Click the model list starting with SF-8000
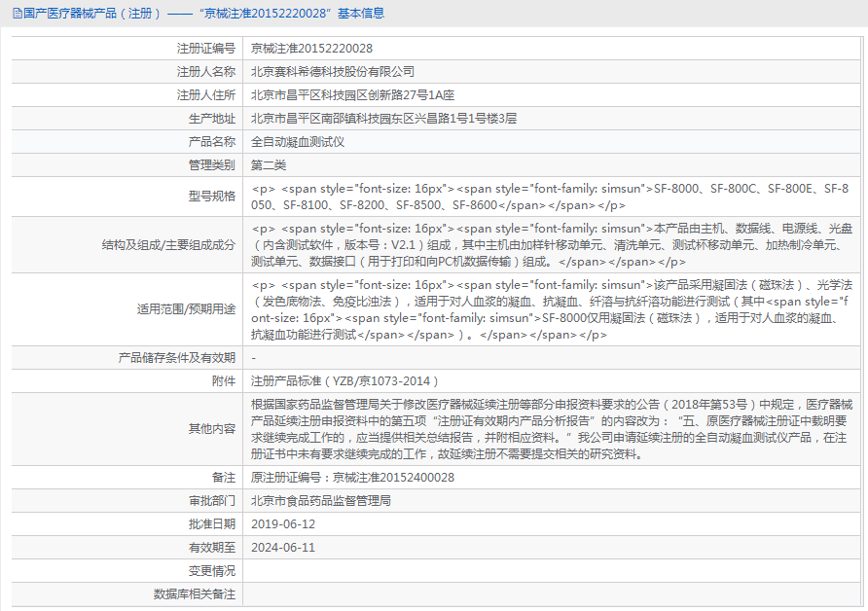This screenshot has height=611, width=868. click(x=550, y=198)
